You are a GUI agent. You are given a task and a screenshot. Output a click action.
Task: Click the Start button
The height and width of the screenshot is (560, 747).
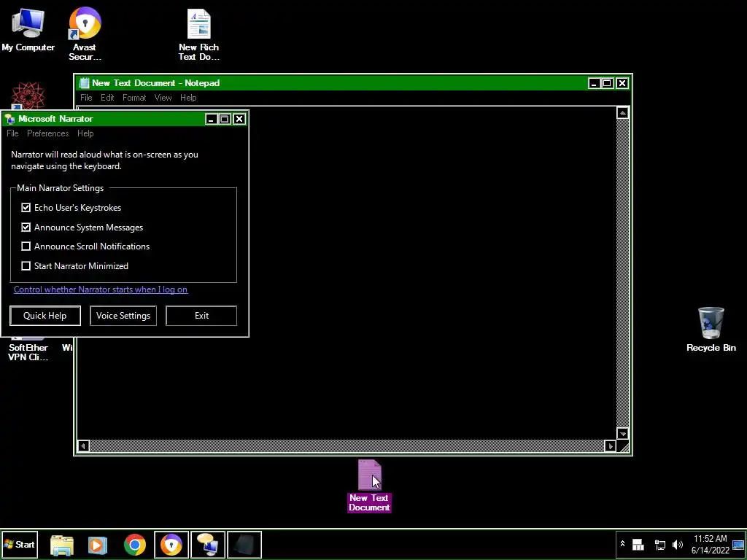[x=20, y=544]
